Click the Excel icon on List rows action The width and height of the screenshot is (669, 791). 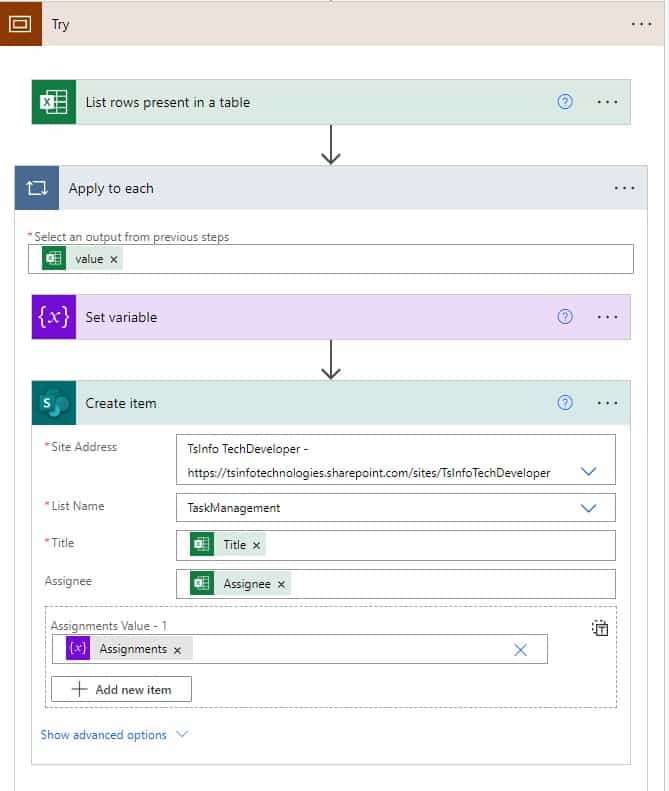[x=53, y=102]
